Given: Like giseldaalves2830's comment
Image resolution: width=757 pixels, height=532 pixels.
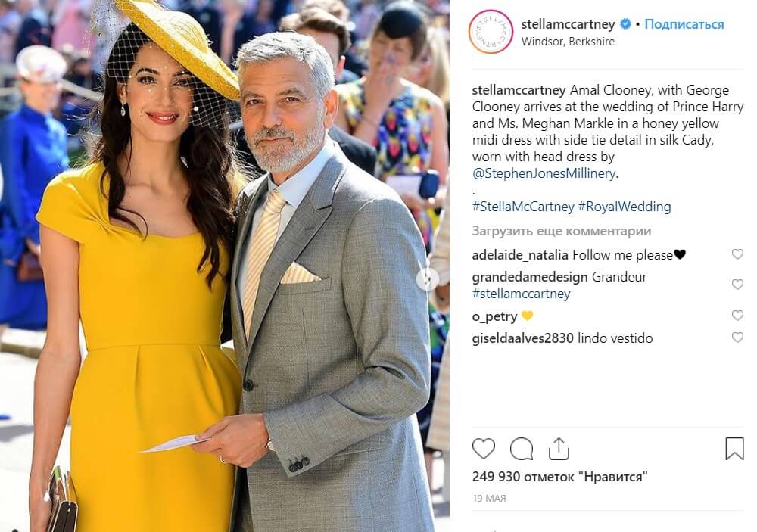Looking at the screenshot, I should (x=737, y=337).
